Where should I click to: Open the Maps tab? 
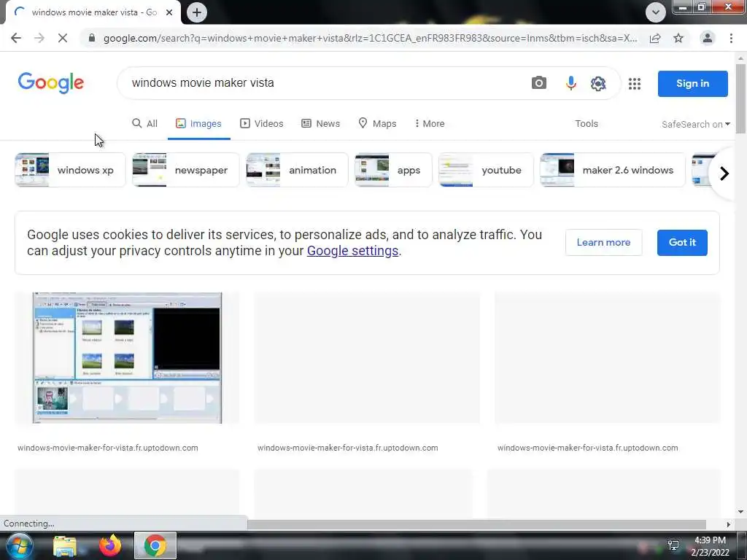(377, 124)
